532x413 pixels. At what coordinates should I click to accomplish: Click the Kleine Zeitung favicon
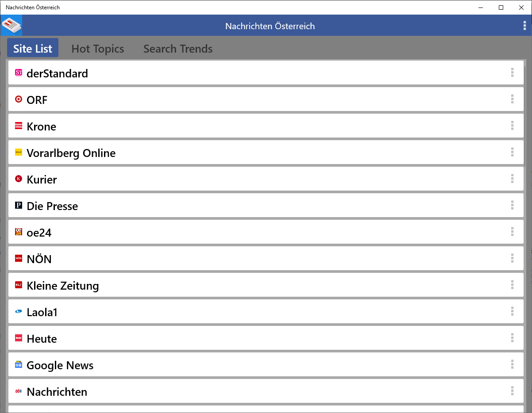coord(19,285)
